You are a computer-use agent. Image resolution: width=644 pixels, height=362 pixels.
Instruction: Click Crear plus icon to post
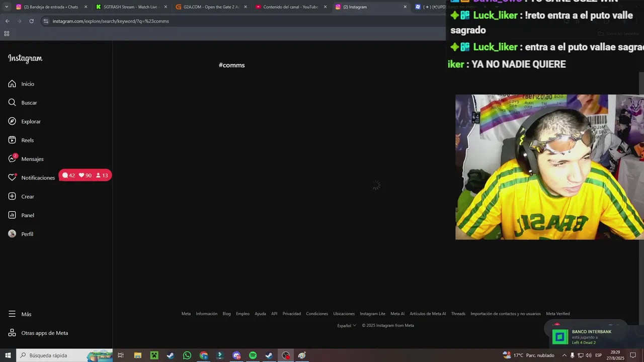pos(21,197)
